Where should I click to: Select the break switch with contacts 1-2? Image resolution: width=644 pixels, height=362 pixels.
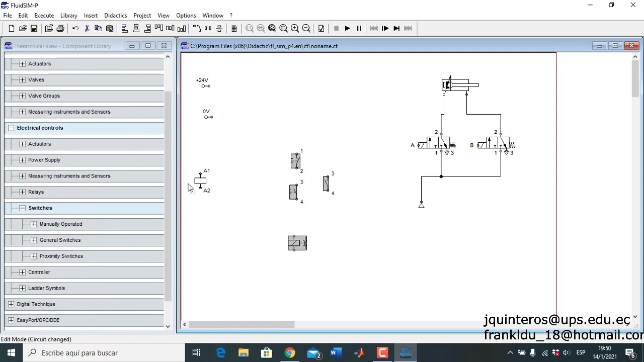coord(295,161)
